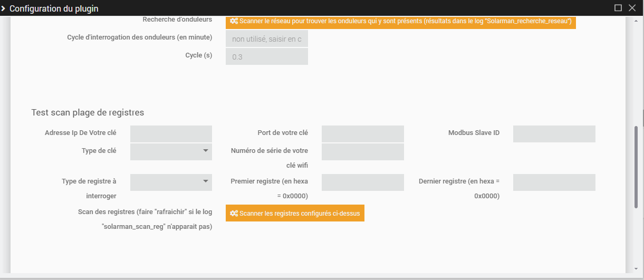Close the plugin configuration dialog
The width and height of the screenshot is (644, 280).
point(632,8)
